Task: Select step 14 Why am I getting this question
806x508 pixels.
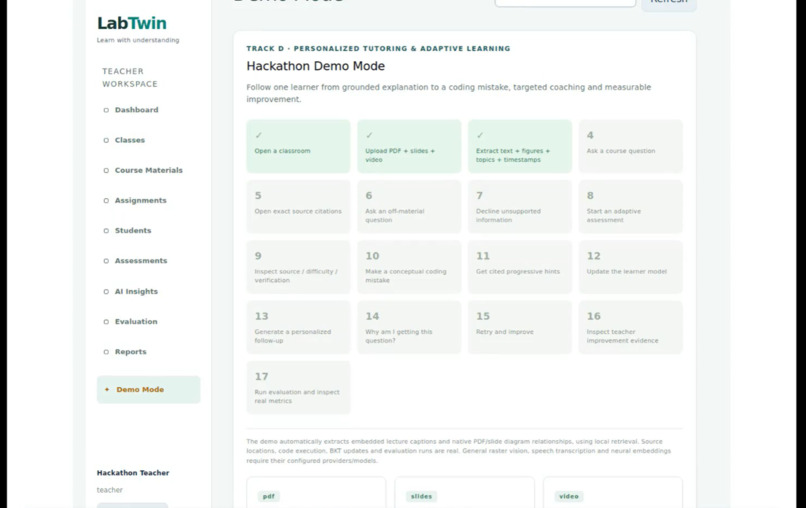Action: 409,328
